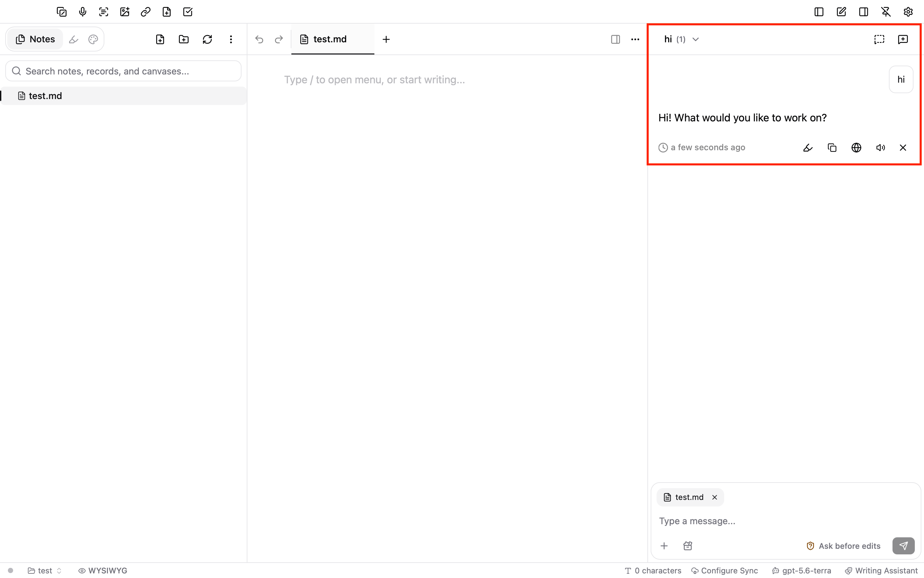Click the refresh sync icon in sidebar
Screen dimensions: 924x578
pyautogui.click(x=207, y=39)
